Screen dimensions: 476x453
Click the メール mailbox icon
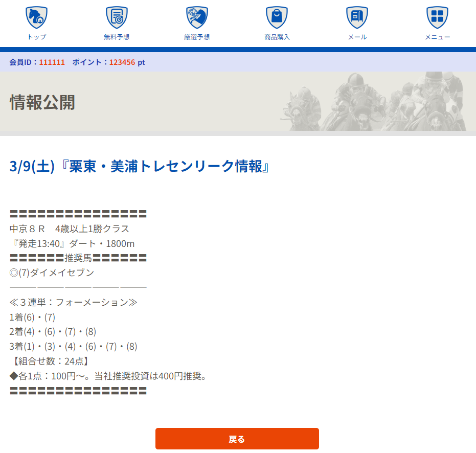click(x=357, y=17)
